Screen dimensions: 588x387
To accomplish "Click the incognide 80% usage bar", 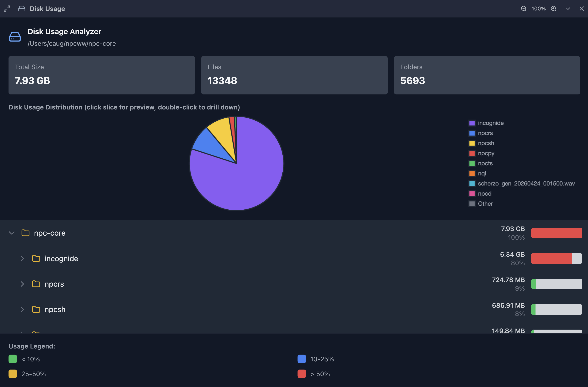I will coord(557,258).
